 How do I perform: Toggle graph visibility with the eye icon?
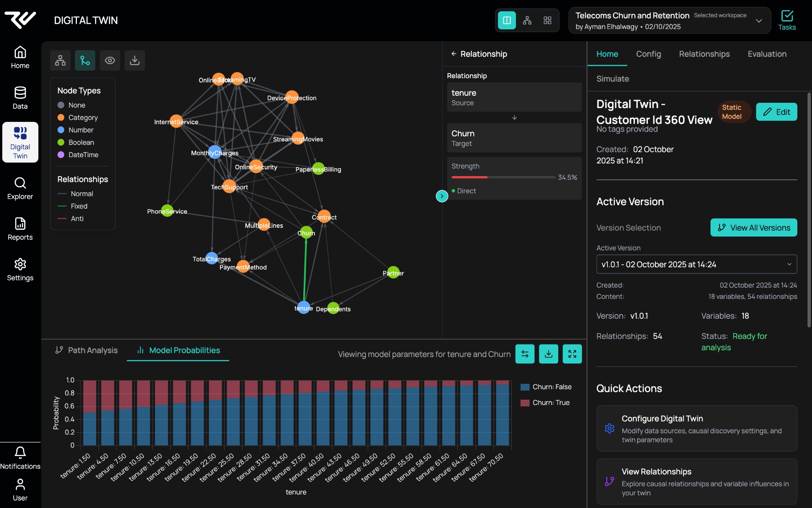coord(110,60)
